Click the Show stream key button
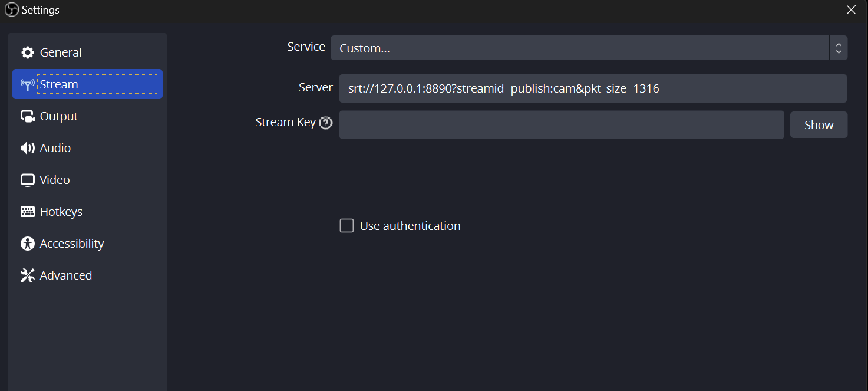The image size is (868, 391). [819, 125]
